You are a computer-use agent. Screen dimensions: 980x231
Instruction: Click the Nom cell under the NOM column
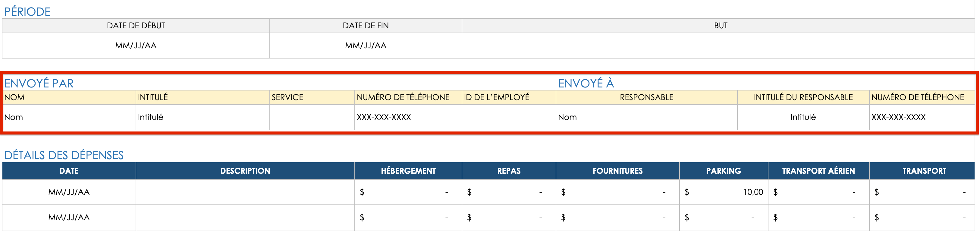click(x=69, y=117)
